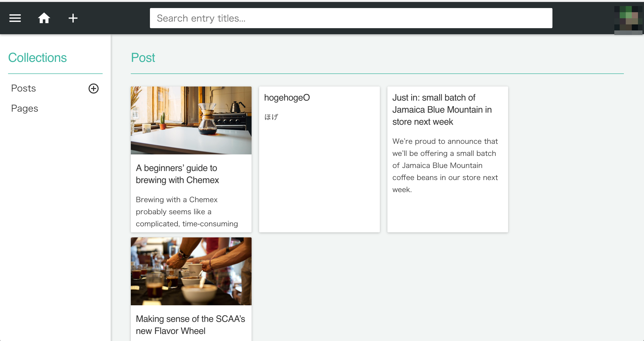The height and width of the screenshot is (341, 644).
Task: Open 'Making sense of the SCAA's new Flavor Wheel'
Action: tap(190, 325)
